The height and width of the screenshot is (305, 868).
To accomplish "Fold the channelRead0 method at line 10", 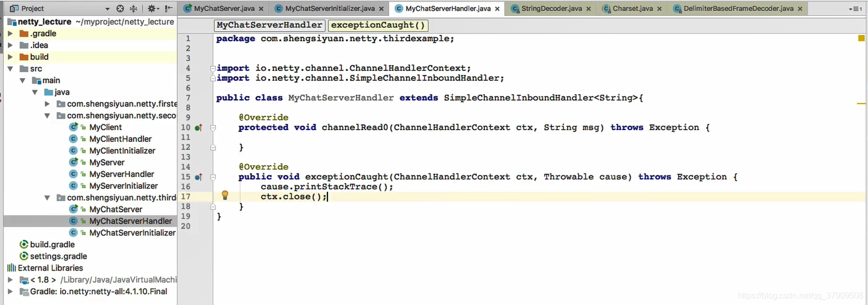I will (x=213, y=128).
